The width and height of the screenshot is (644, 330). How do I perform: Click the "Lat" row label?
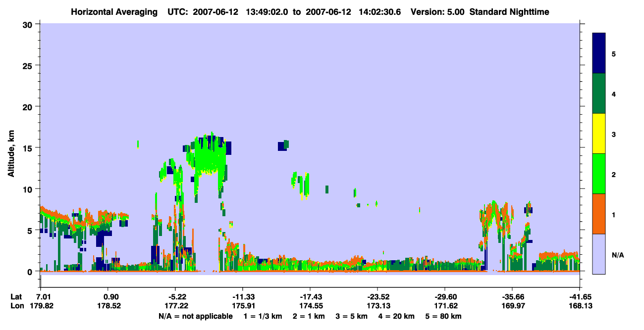[17, 297]
